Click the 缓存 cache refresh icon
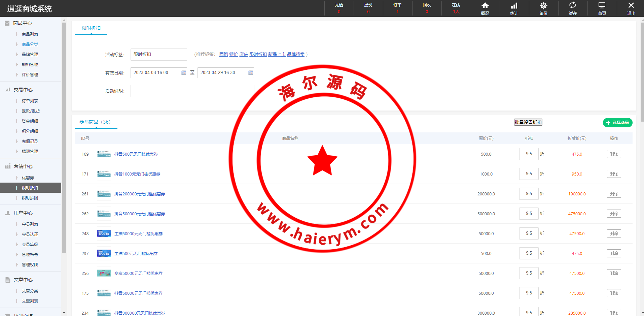The width and height of the screenshot is (644, 316). point(572,8)
